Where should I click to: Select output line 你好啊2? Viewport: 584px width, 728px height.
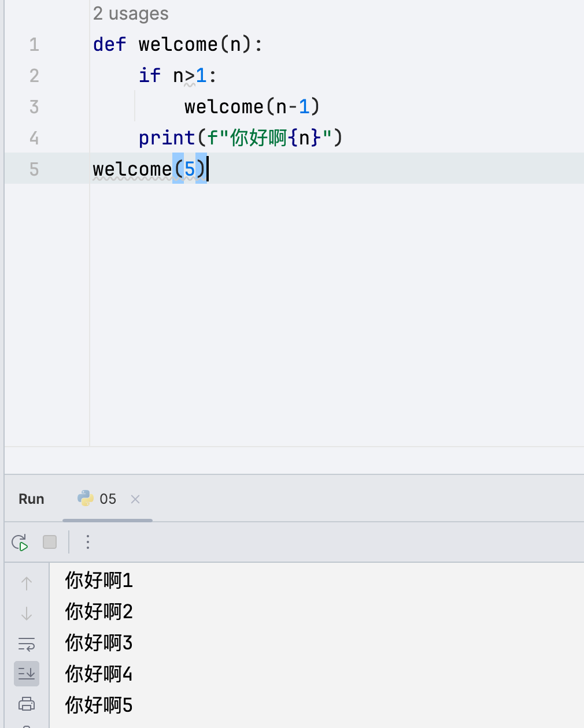[x=99, y=611]
